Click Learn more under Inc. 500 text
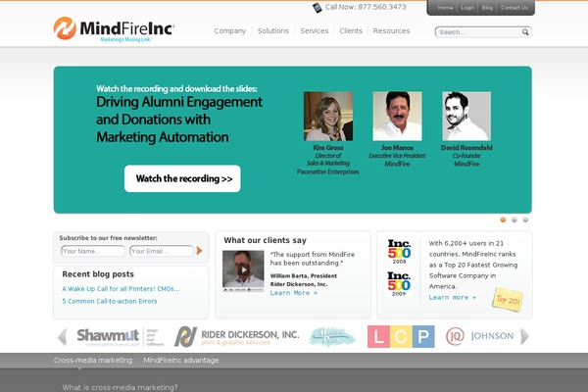588x392 pixels. click(453, 297)
